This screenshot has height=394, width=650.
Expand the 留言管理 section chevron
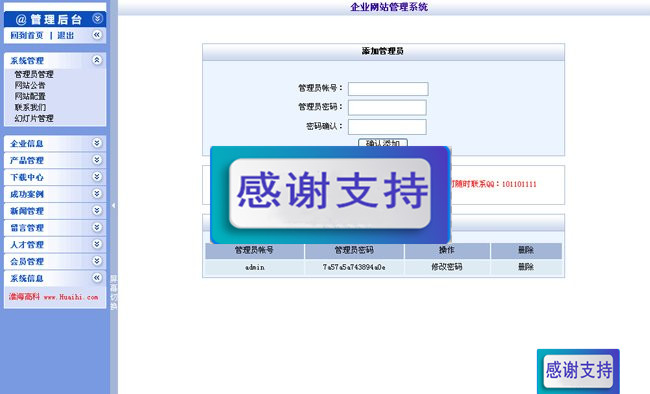coord(97,227)
